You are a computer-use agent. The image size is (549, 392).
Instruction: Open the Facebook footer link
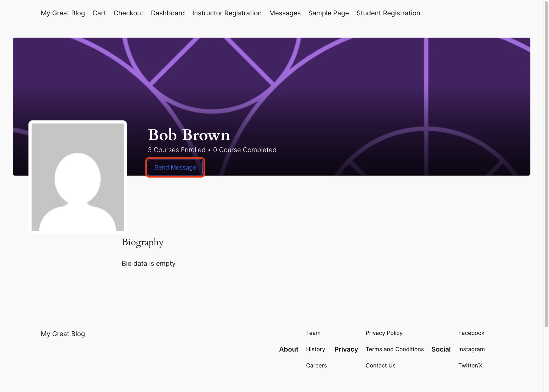[x=471, y=333]
